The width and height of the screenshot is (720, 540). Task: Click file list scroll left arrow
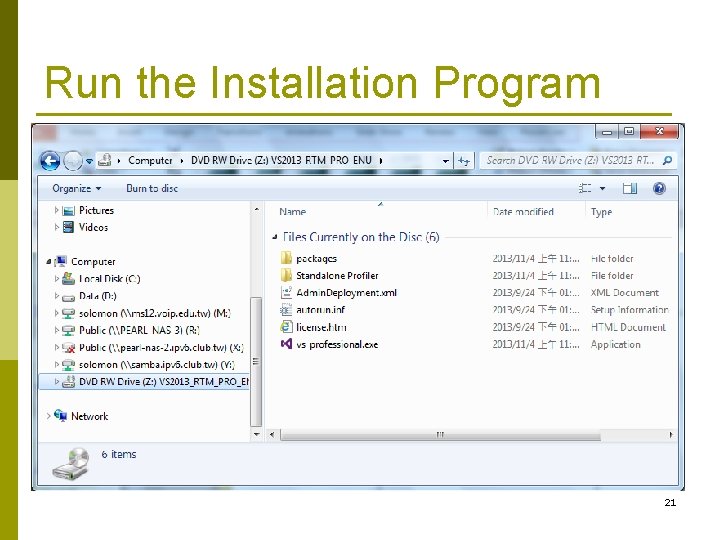coord(272,434)
